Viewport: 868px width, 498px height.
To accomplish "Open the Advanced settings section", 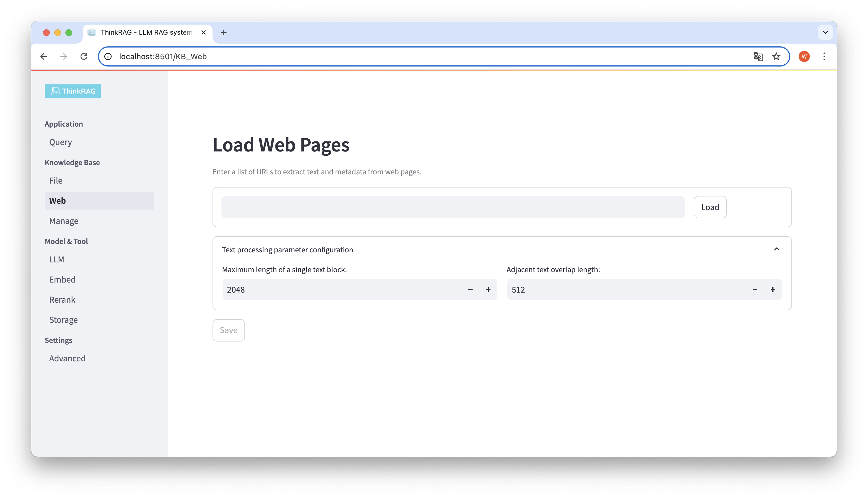I will pyautogui.click(x=67, y=358).
